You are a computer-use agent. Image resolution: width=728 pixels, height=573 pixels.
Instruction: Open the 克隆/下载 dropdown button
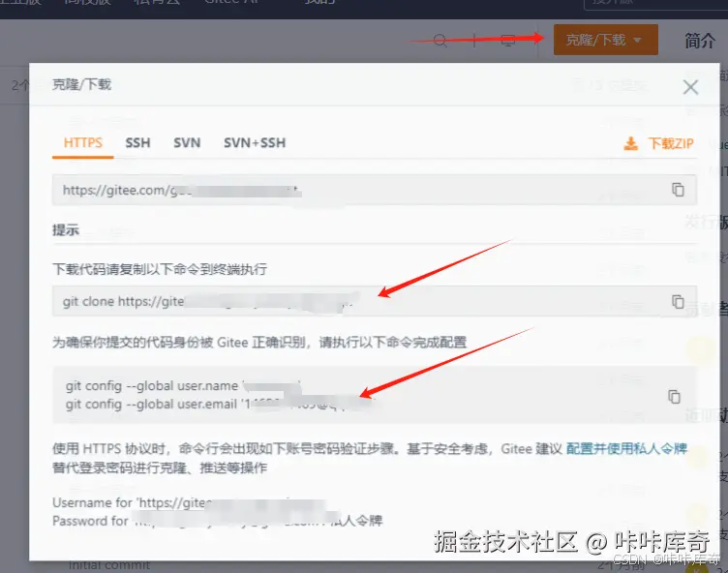pyautogui.click(x=605, y=40)
